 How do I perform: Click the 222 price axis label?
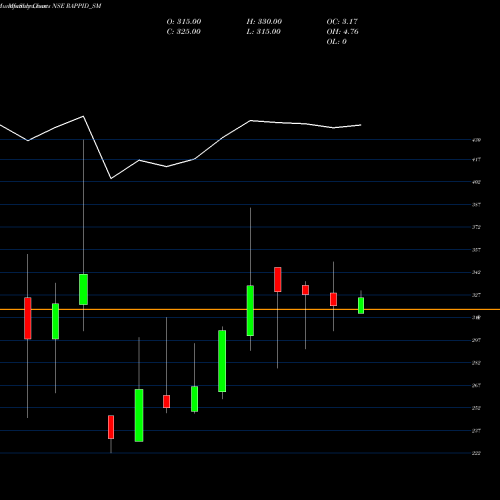coord(476,453)
